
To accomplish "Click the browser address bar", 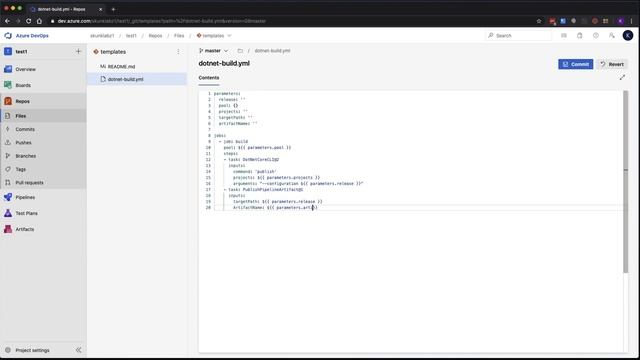I will (286, 21).
